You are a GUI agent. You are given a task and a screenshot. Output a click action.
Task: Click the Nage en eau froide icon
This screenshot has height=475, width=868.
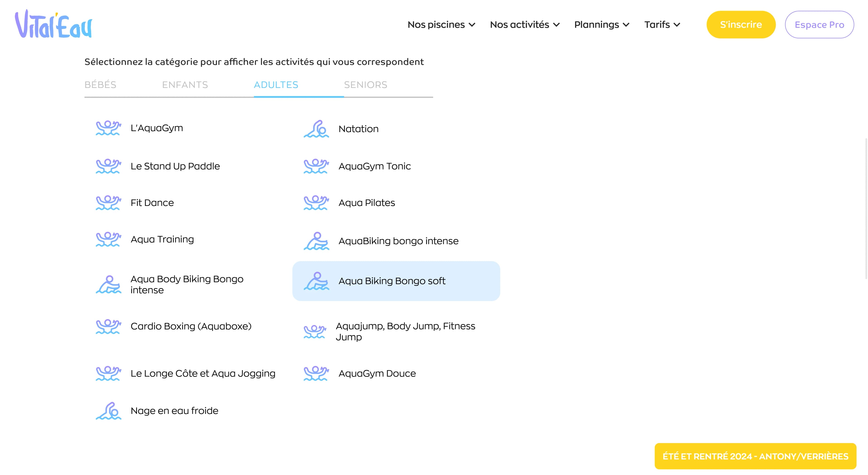(x=108, y=411)
